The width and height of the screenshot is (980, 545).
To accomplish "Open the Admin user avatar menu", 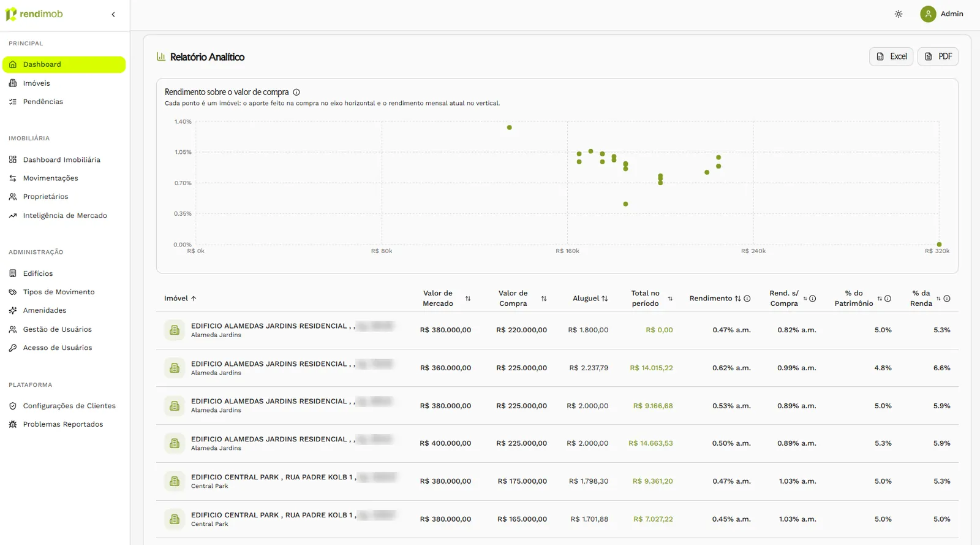I will pos(928,14).
